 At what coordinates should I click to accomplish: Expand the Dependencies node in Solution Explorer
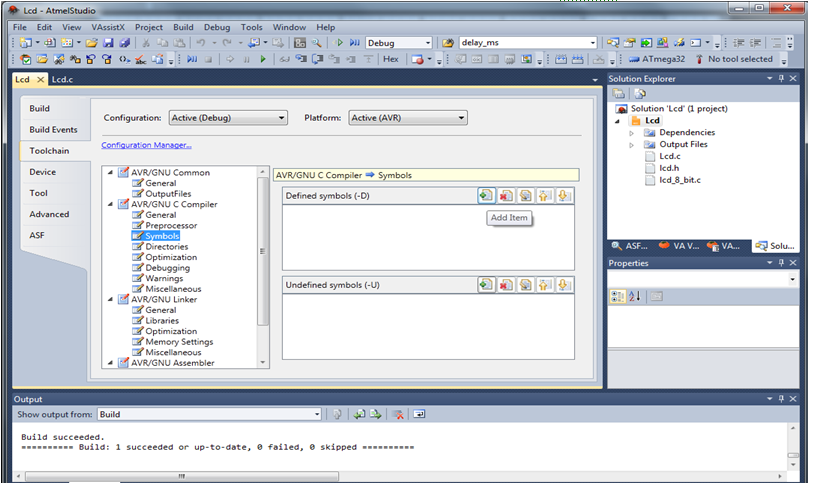click(x=631, y=133)
